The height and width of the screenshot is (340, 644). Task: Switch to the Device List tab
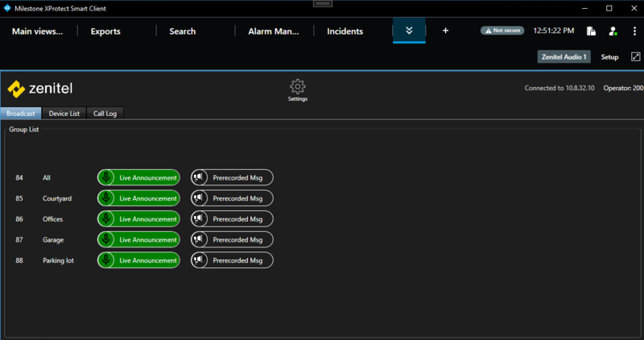(x=64, y=114)
